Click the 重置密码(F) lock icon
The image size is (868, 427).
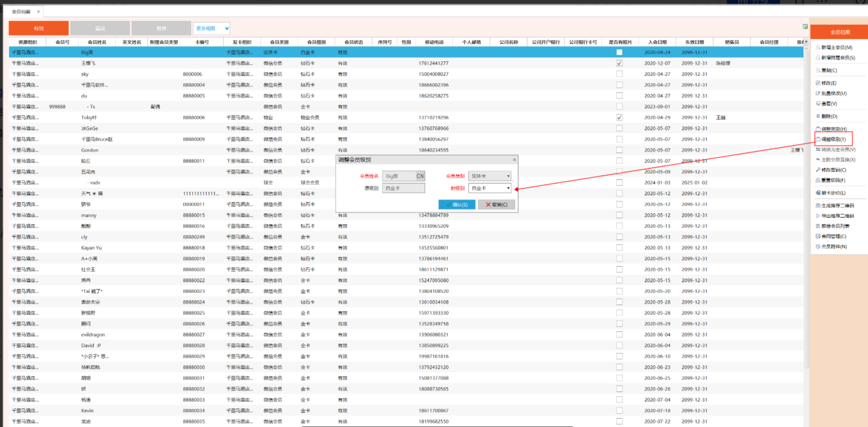(818, 180)
